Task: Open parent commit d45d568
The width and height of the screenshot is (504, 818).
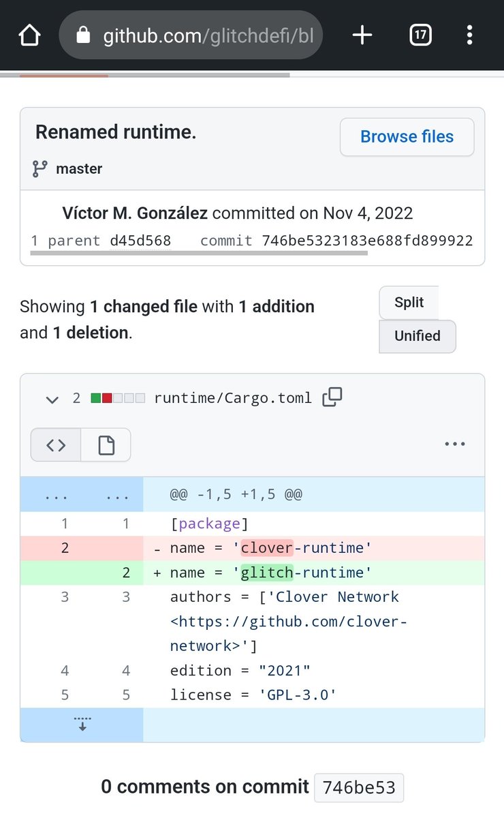Action: [140, 241]
